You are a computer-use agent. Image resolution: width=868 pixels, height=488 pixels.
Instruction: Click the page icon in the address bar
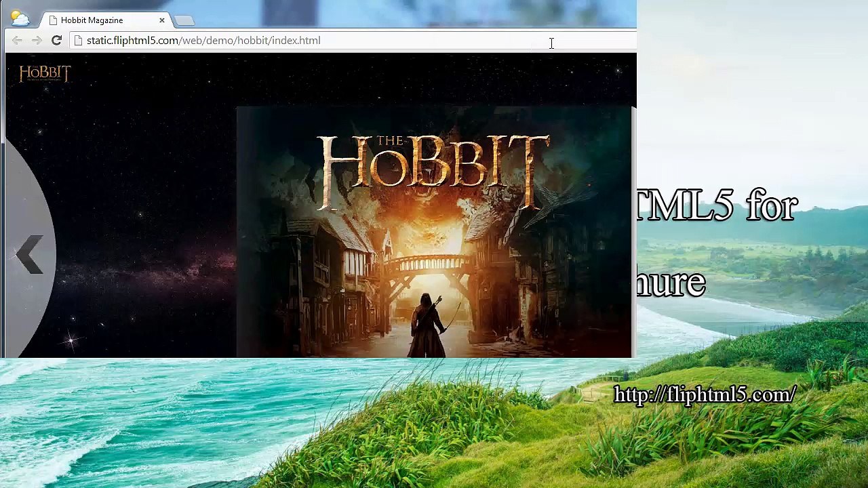click(79, 41)
